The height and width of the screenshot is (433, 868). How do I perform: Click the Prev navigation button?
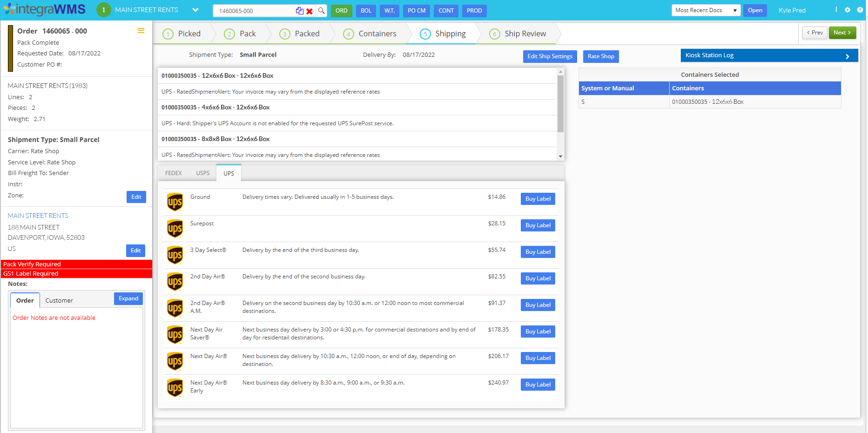coord(815,33)
